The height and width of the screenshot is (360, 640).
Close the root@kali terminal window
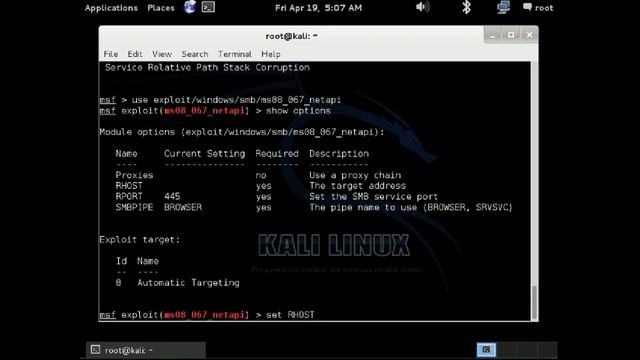point(529,36)
